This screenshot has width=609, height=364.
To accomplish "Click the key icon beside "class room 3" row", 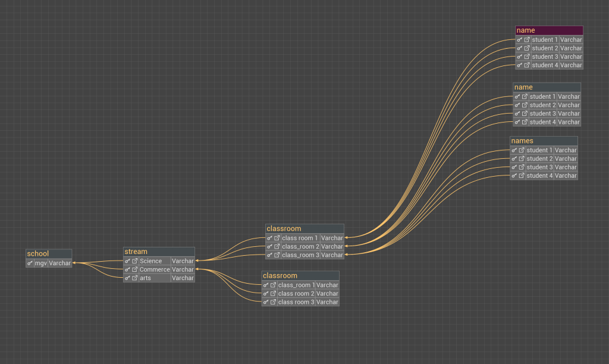I will [x=266, y=302].
